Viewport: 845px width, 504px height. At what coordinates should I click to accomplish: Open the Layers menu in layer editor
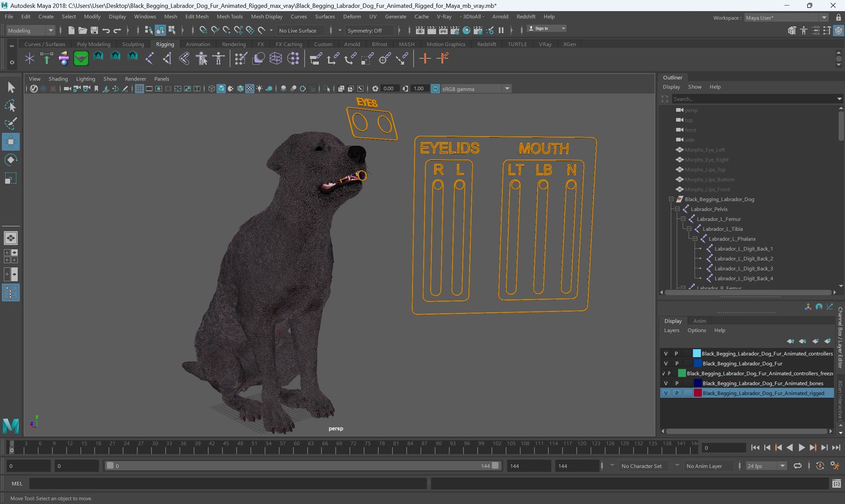[x=672, y=330]
